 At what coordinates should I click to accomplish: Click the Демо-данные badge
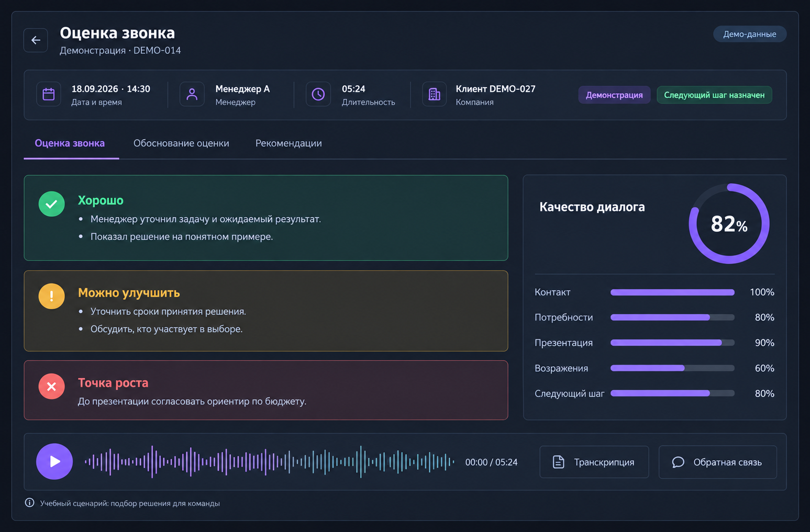750,34
